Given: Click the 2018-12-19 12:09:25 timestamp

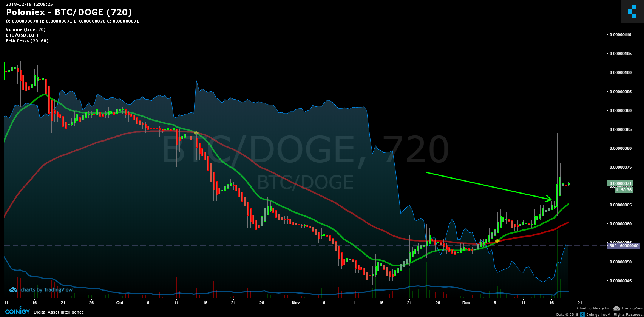Looking at the screenshot, I should (29, 4).
